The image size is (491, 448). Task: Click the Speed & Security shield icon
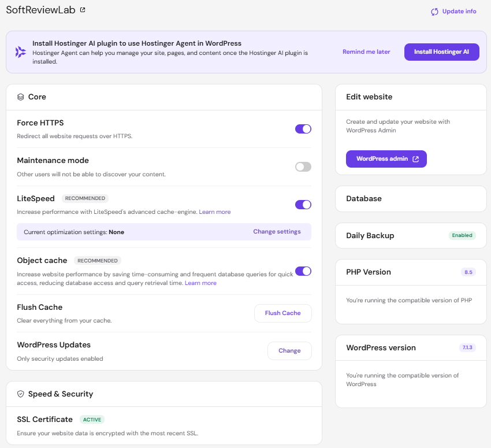tap(21, 394)
